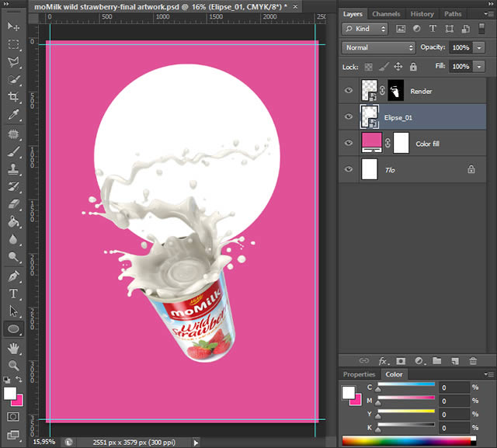Switch to the Color tab
497x448 pixels.
394,374
